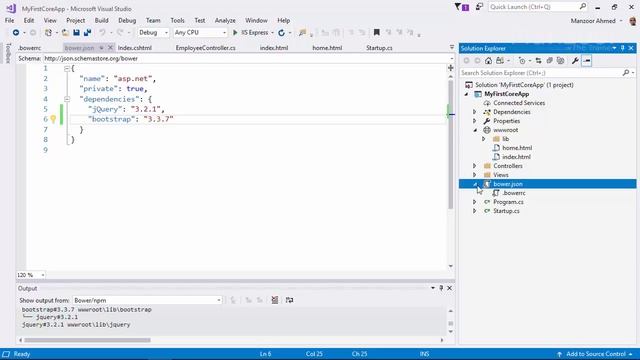The image size is (640, 360).
Task: Open the Open File toolbar icon
Action: coord(65,33)
